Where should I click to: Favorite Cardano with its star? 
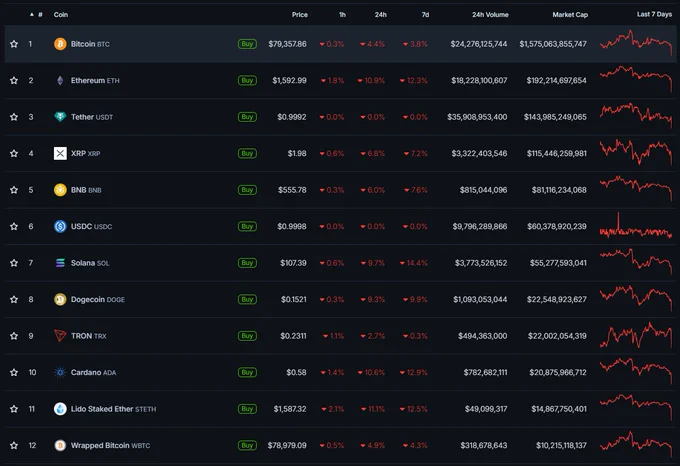click(14, 372)
